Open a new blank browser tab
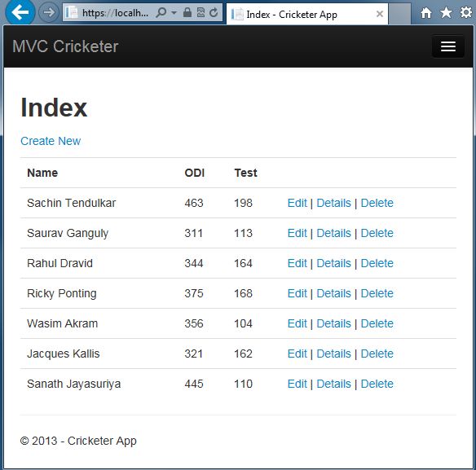 [x=399, y=14]
